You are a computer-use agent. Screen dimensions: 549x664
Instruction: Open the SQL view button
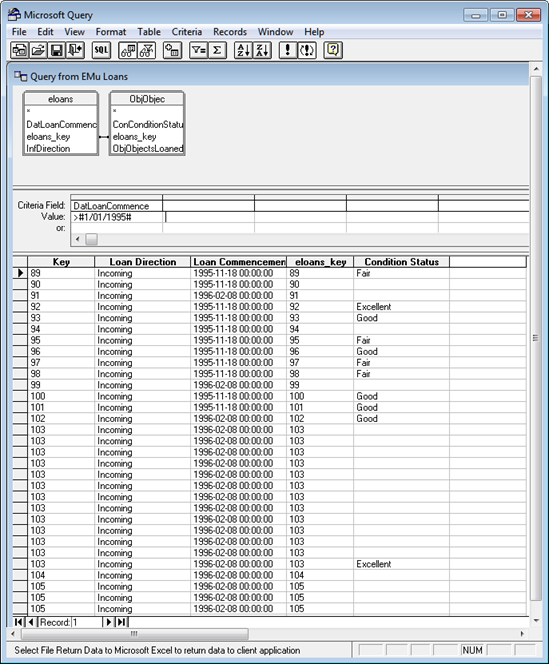coord(101,50)
